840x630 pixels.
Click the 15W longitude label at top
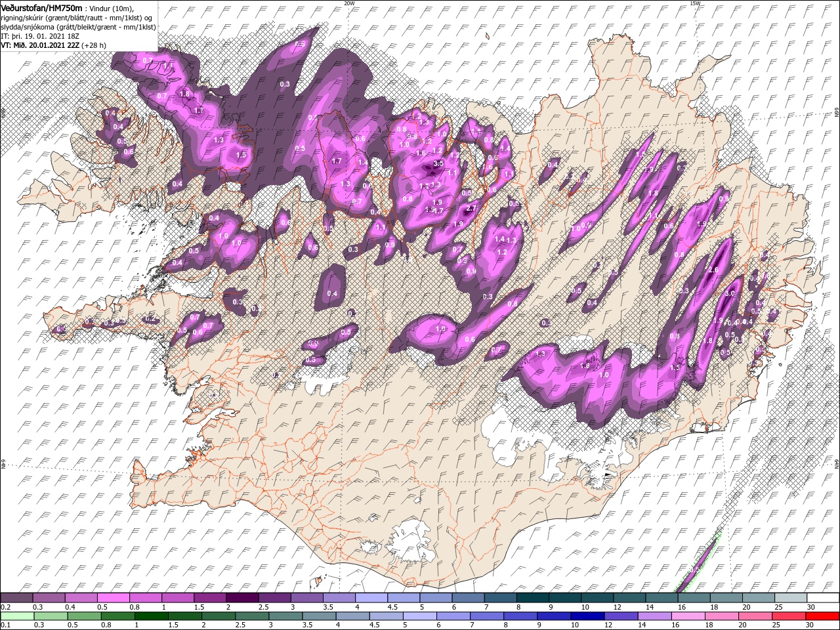(695, 3)
